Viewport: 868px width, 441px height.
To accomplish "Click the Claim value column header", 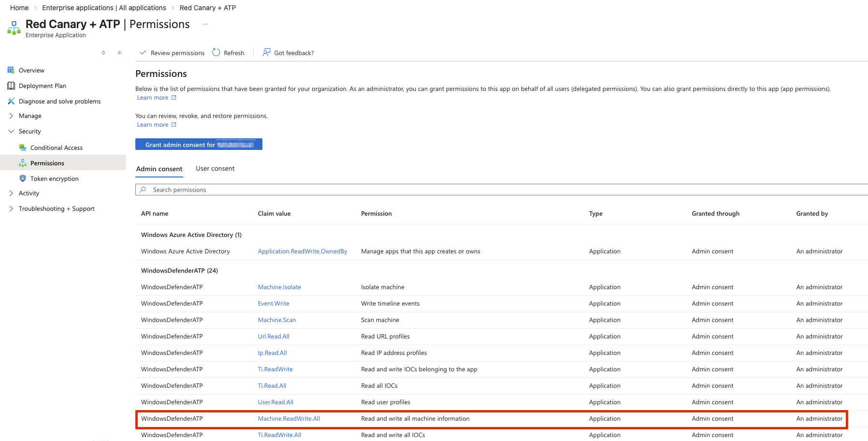I will coord(275,213).
